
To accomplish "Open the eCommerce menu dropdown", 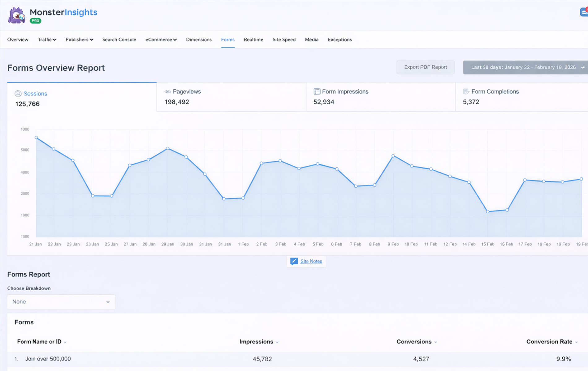I will pos(161,40).
